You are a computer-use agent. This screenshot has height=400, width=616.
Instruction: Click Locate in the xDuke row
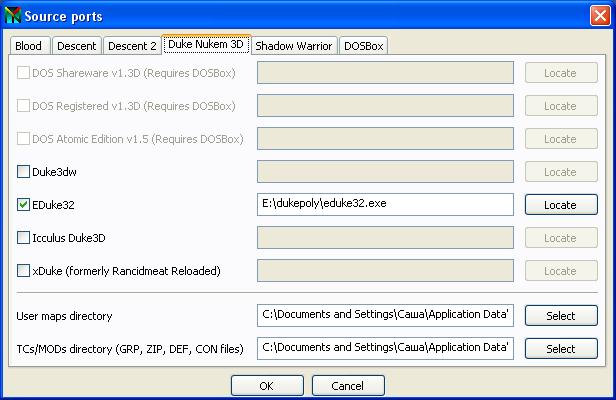click(561, 271)
